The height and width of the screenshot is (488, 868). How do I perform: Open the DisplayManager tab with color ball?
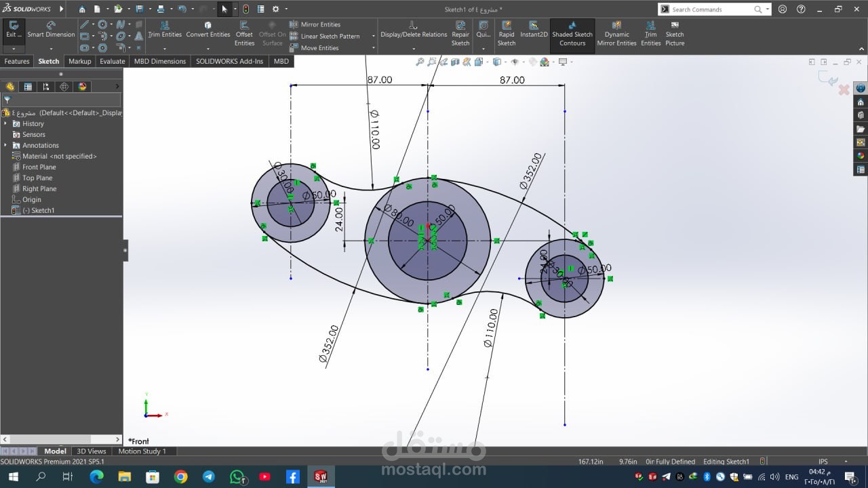83,87
